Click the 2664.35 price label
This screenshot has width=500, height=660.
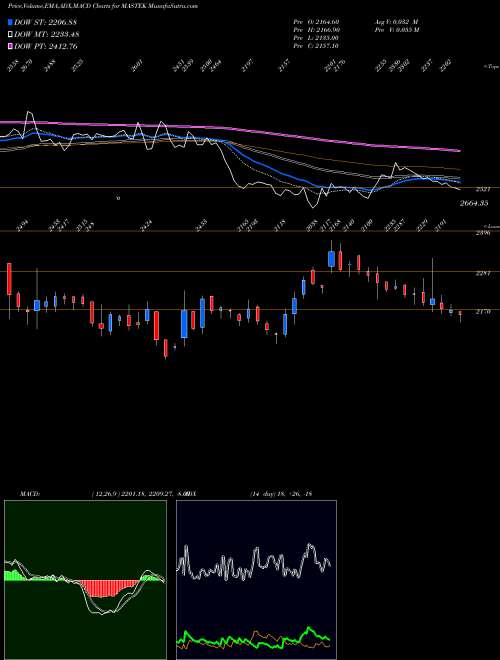click(x=474, y=203)
